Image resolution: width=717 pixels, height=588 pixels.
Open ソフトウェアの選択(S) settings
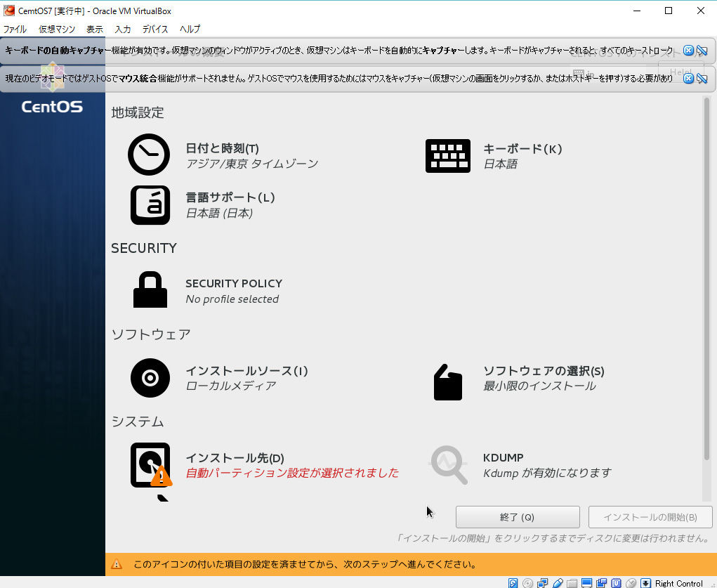[544, 371]
